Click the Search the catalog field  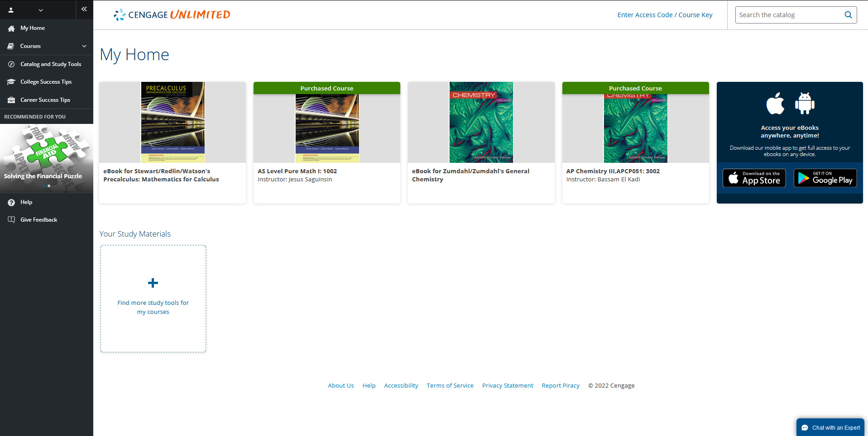click(x=789, y=15)
